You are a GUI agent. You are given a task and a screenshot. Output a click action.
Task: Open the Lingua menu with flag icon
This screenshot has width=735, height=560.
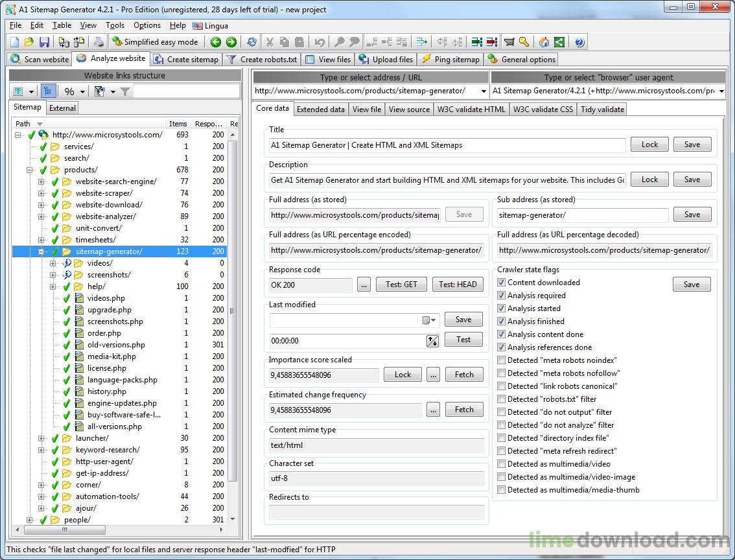pos(207,25)
